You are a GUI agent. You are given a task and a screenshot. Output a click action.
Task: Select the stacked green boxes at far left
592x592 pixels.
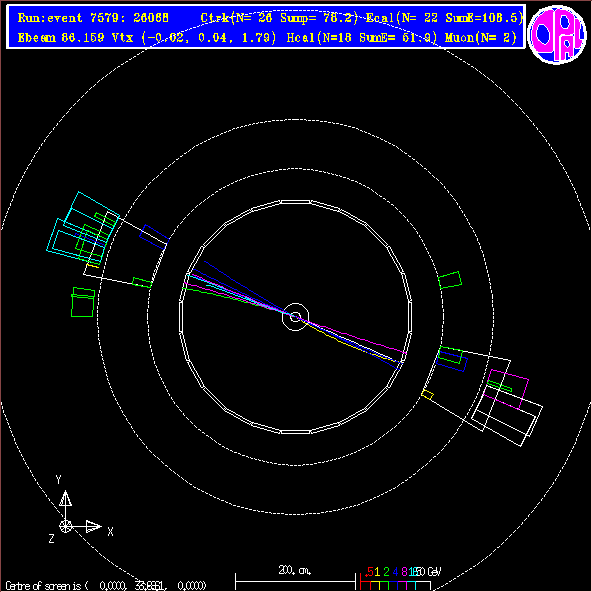pyautogui.click(x=83, y=302)
